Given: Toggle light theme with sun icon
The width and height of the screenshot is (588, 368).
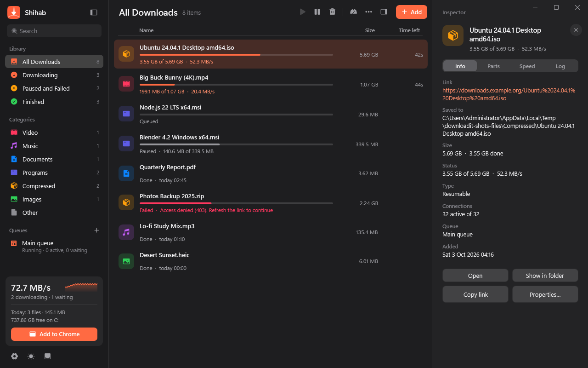Looking at the screenshot, I should tap(31, 356).
